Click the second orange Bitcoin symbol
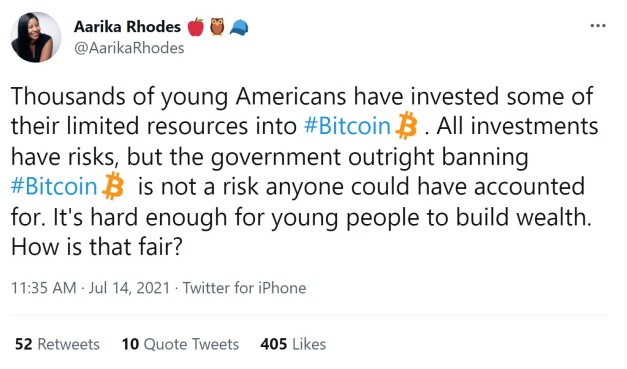Image resolution: width=627 pixels, height=369 pixels. [x=113, y=186]
